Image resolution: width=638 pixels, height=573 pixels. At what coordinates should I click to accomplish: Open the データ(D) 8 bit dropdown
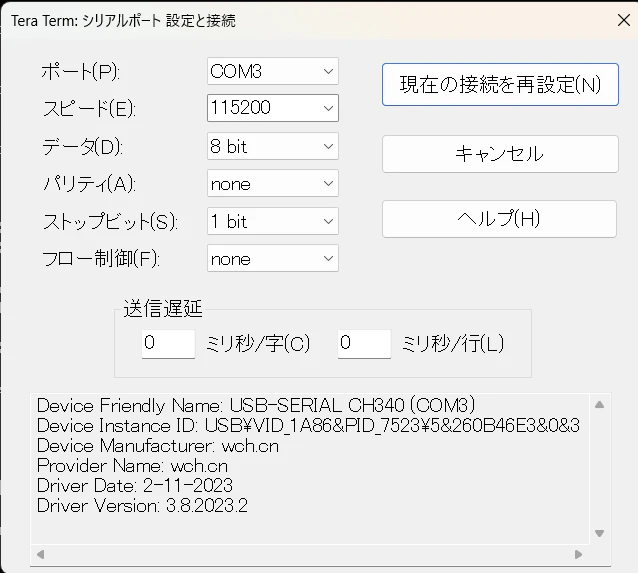pos(273,146)
